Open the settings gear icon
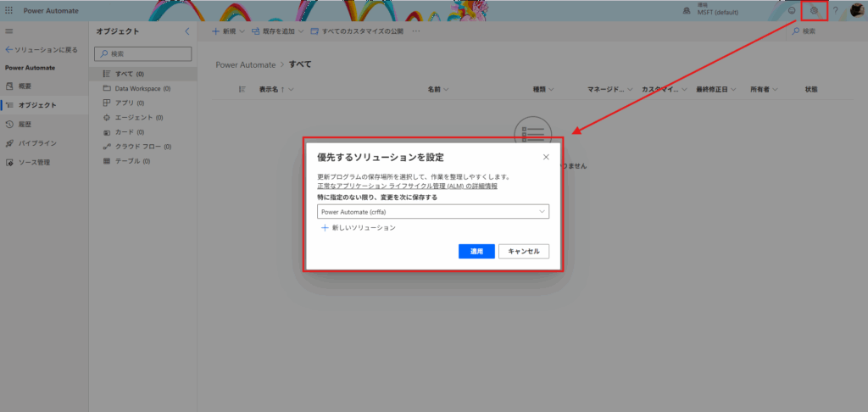Image resolution: width=868 pixels, height=412 pixels. [814, 10]
